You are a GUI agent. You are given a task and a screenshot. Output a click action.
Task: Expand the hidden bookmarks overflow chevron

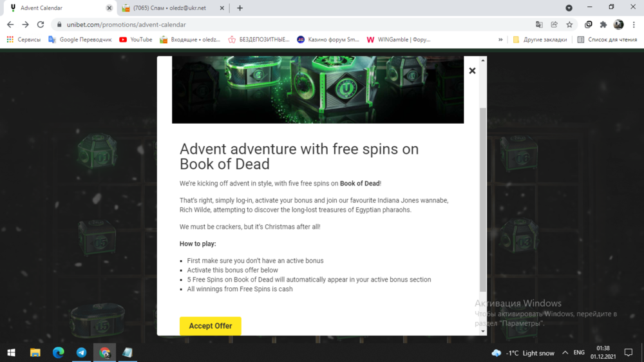pos(500,39)
